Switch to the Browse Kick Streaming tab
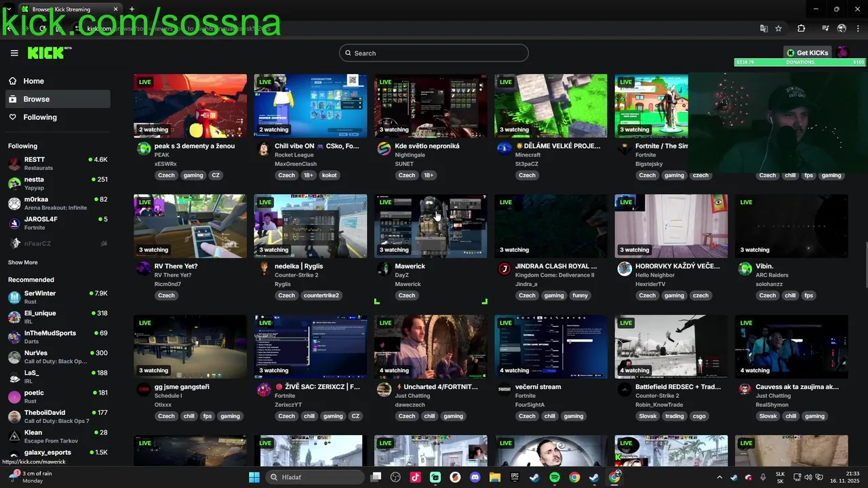The image size is (868, 488). click(x=70, y=9)
